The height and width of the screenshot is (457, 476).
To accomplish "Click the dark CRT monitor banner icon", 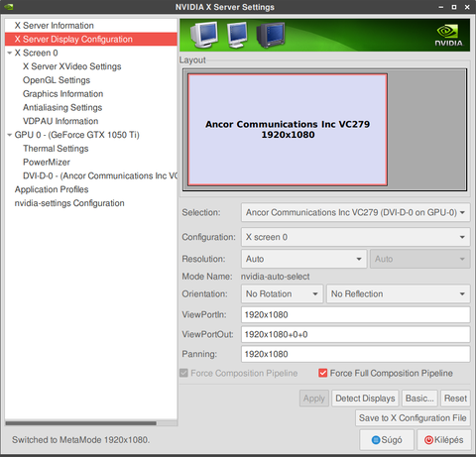I will (271, 35).
